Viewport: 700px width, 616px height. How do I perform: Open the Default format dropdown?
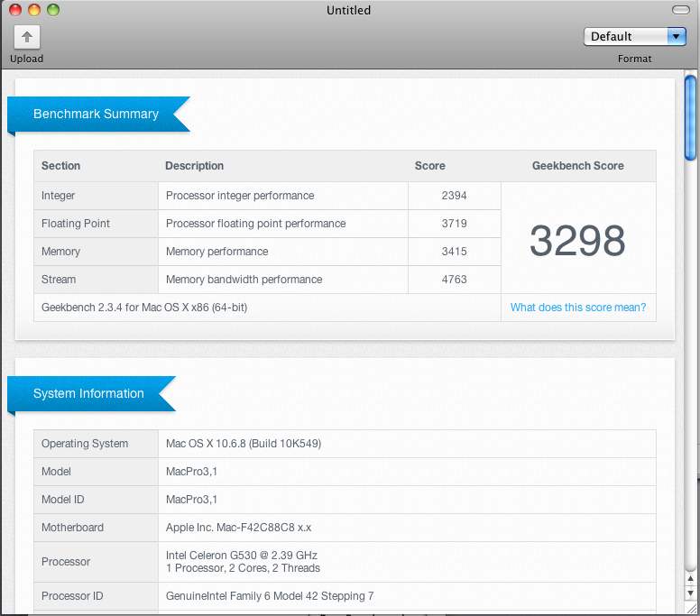[634, 37]
